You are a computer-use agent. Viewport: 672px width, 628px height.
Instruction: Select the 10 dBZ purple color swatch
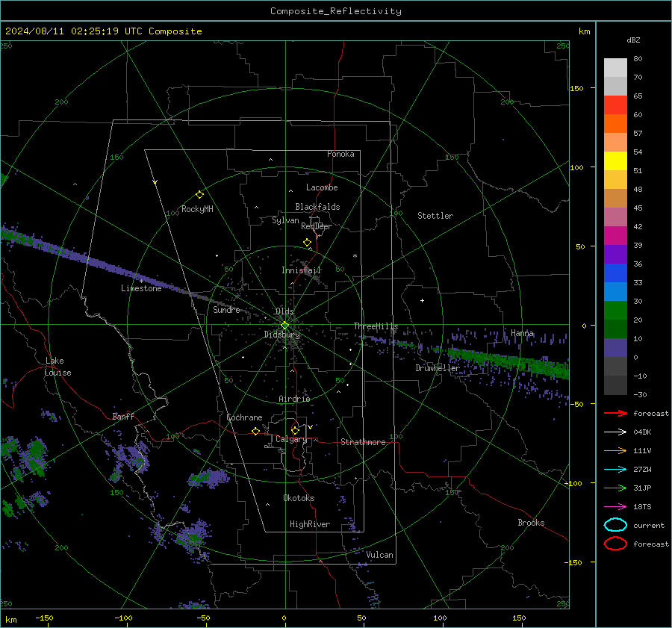click(615, 348)
